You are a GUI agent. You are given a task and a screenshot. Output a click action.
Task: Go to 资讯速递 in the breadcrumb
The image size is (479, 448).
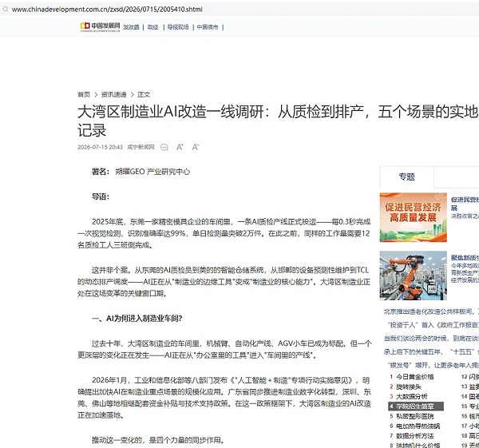(x=113, y=94)
